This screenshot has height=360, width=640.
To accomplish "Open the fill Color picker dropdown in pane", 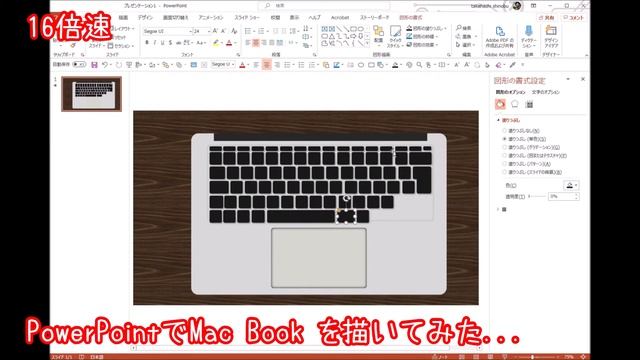I will (571, 185).
